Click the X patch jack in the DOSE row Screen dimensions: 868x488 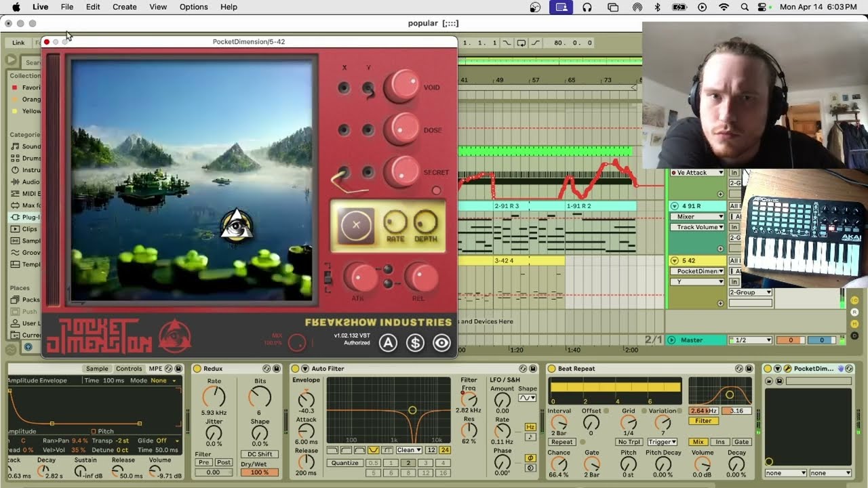point(344,130)
